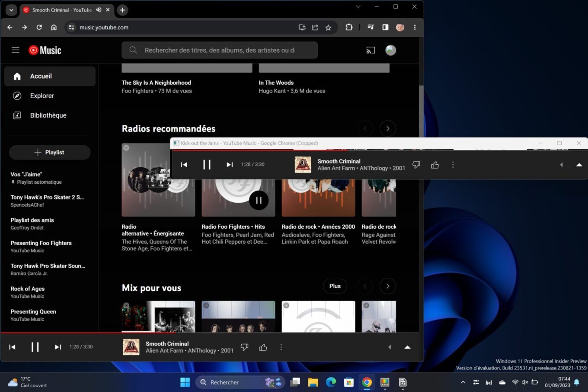
Task: Next track in cropped window player
Action: click(230, 165)
